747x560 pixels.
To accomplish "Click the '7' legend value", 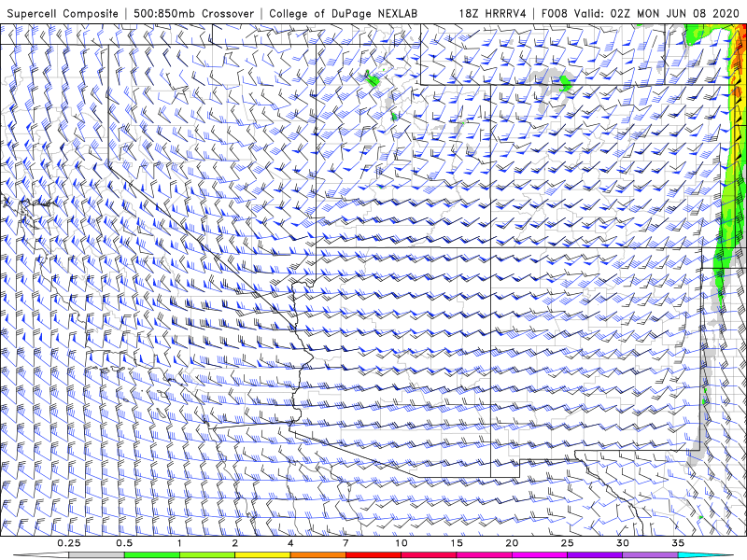I will pyautogui.click(x=345, y=543).
